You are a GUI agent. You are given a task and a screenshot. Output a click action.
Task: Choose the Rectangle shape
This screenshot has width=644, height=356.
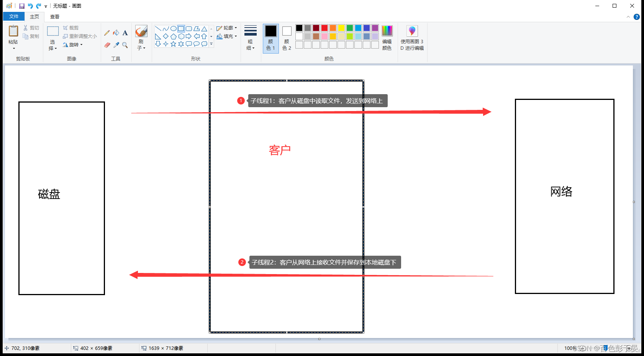point(181,29)
